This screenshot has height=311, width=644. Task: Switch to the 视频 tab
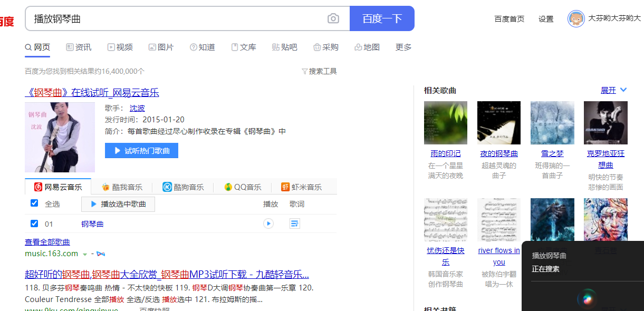(x=120, y=47)
